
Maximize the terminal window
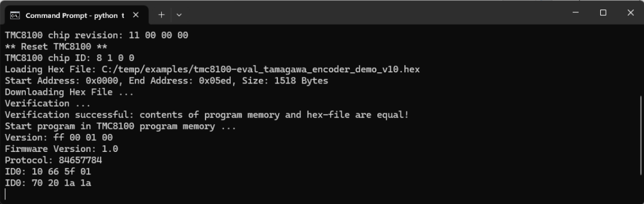pyautogui.click(x=603, y=13)
